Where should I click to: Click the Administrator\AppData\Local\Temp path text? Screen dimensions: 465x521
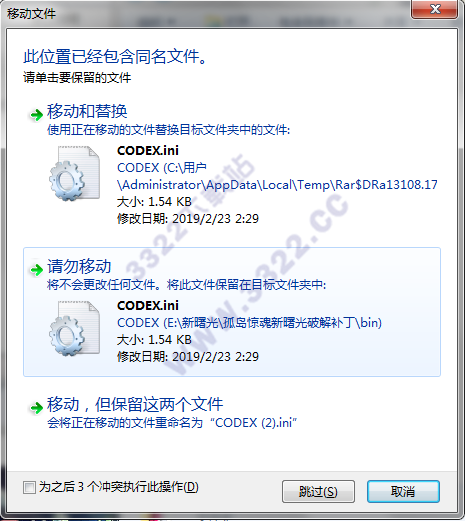pos(277,185)
